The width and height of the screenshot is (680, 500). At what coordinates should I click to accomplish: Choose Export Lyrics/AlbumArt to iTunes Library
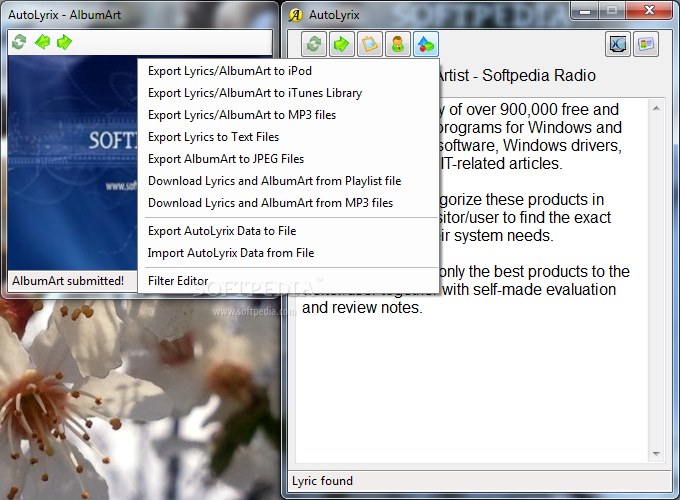[x=288, y=93]
